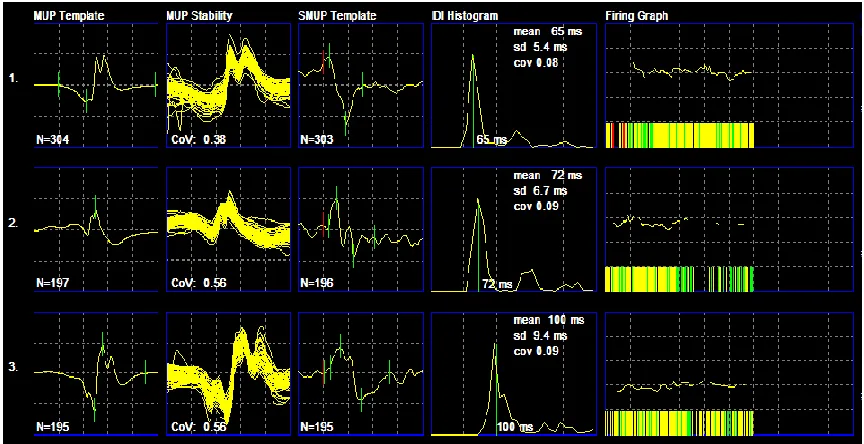The height and width of the screenshot is (444, 864).
Task: Click the 'mean 100 ms' statistic
Action: tap(549, 320)
